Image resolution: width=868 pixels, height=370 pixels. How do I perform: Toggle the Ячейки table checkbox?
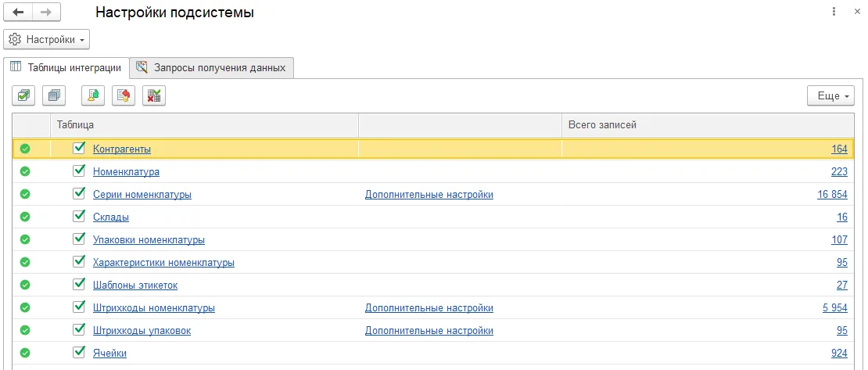coord(78,353)
